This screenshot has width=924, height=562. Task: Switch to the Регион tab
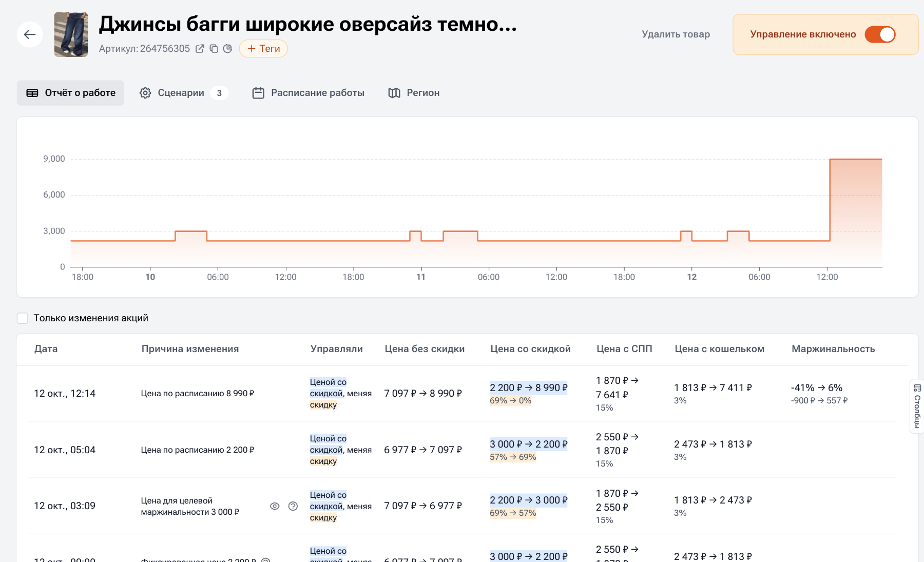coord(414,93)
